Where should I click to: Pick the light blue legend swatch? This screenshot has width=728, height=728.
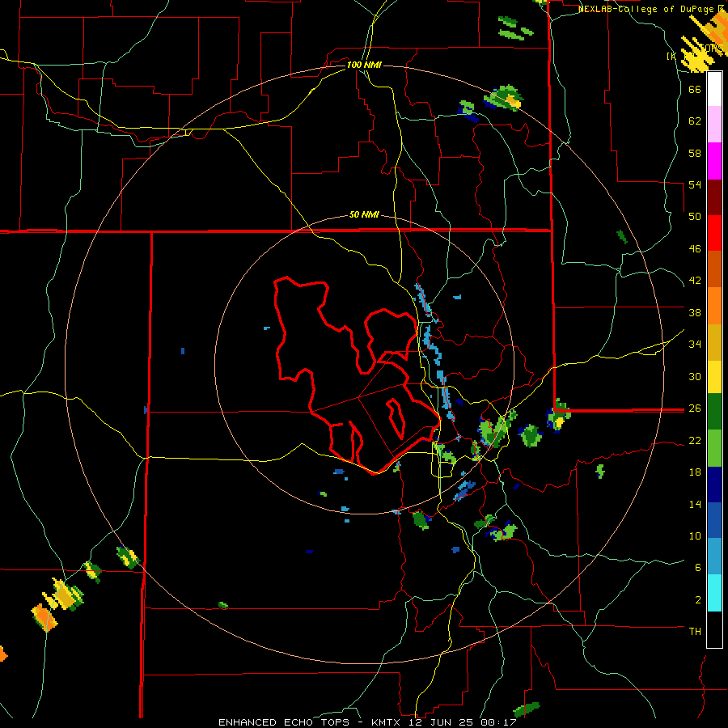click(714, 557)
